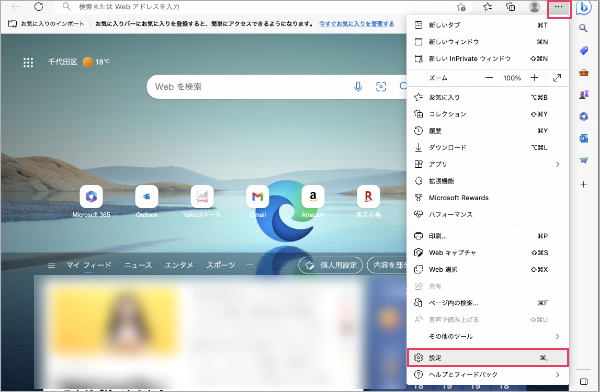Open ダウンロード from the menu
Image resolution: width=600 pixels, height=392 pixels.
click(488, 147)
